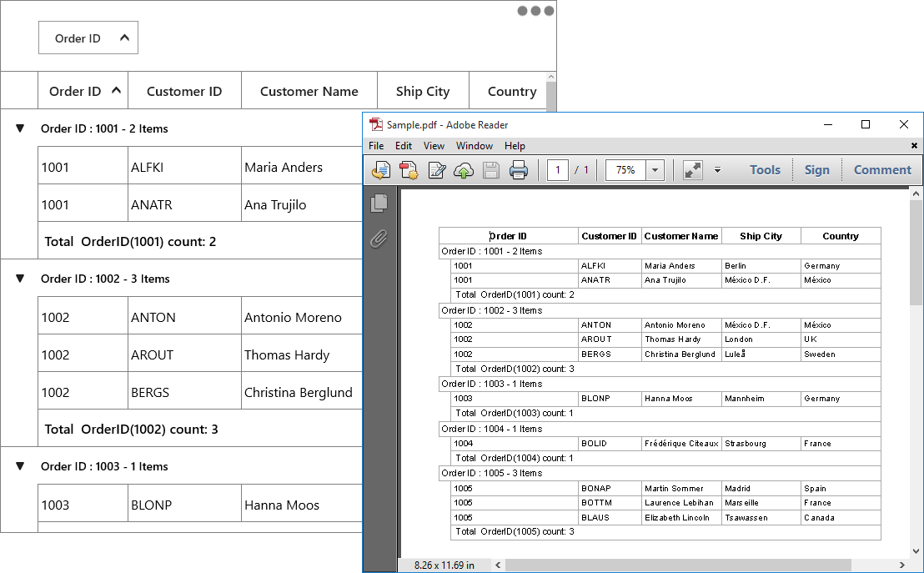924x573 pixels.
Task: Open the Edit menu in Adobe Reader
Action: coord(403,146)
